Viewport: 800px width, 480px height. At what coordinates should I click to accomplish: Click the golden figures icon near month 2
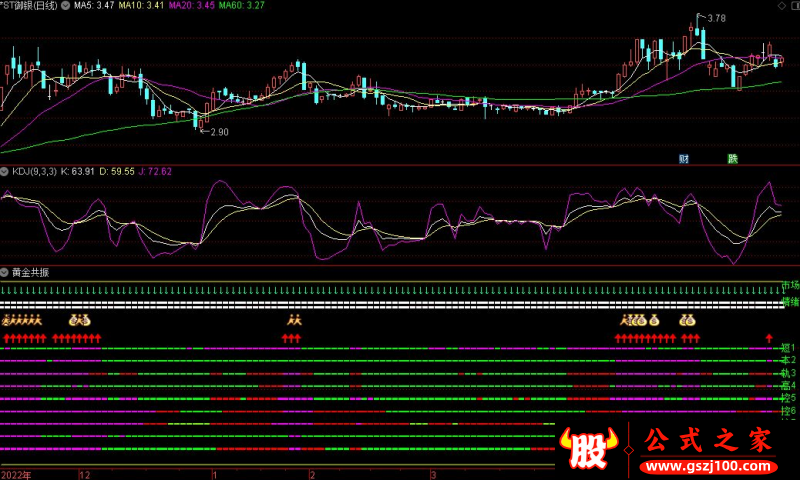[294, 321]
